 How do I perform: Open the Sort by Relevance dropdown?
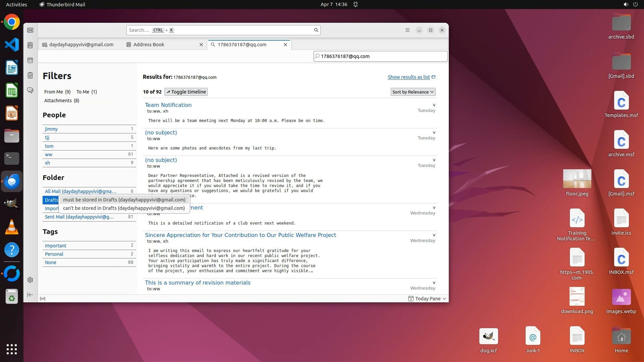click(x=413, y=92)
